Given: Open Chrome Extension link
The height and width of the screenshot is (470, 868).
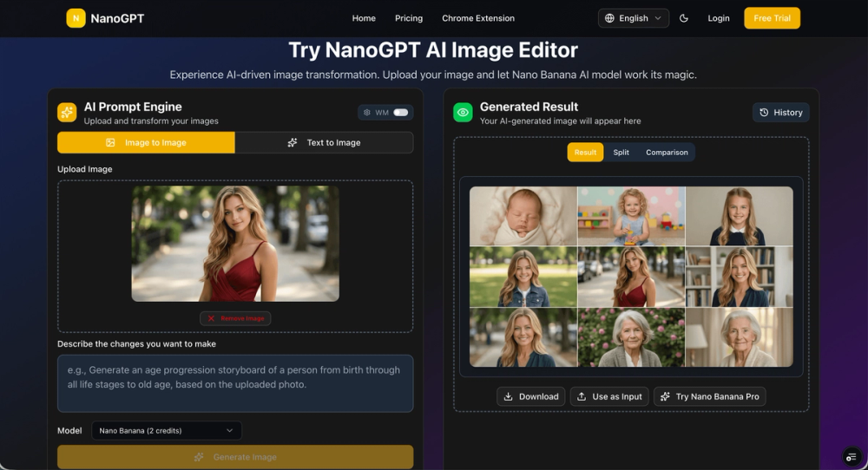Looking at the screenshot, I should [478, 18].
